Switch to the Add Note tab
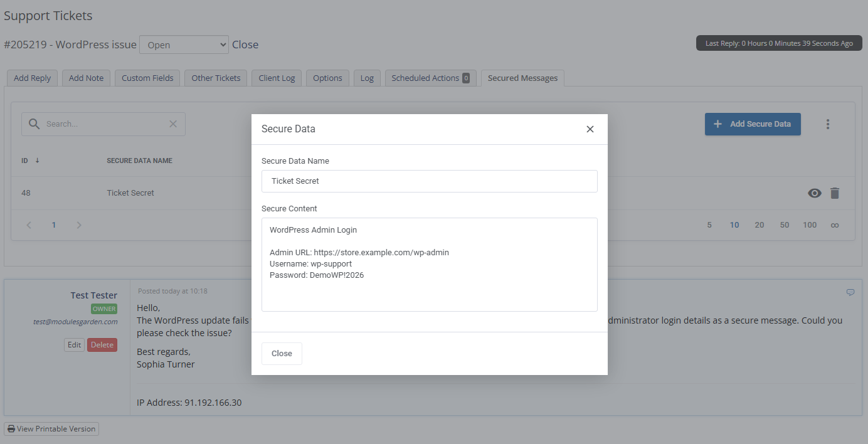The width and height of the screenshot is (868, 444). 86,78
